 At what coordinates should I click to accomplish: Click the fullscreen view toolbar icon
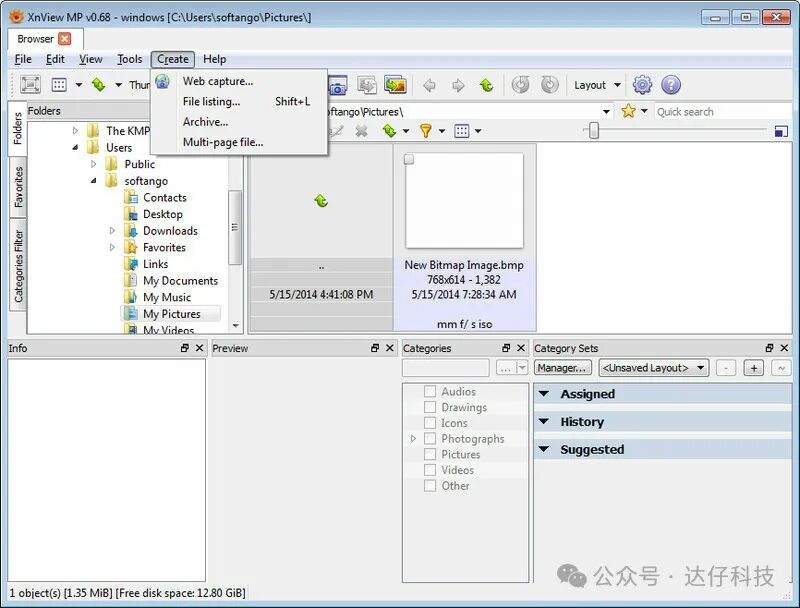[30, 85]
